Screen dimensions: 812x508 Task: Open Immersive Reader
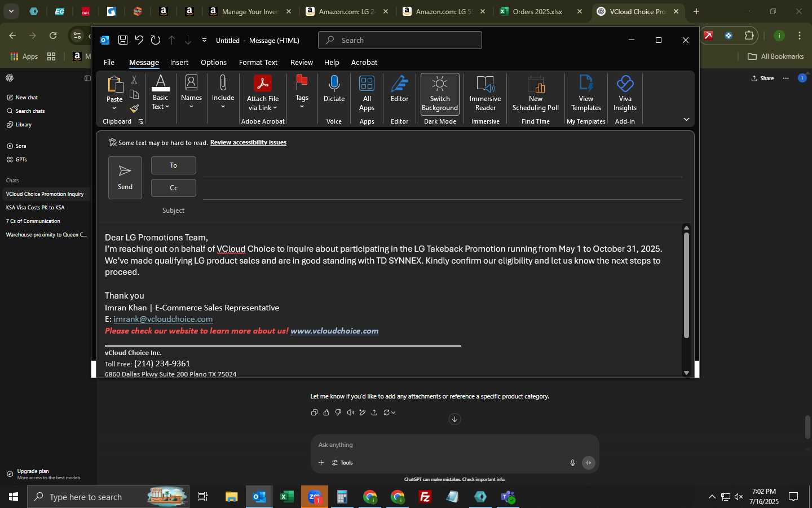coord(485,94)
